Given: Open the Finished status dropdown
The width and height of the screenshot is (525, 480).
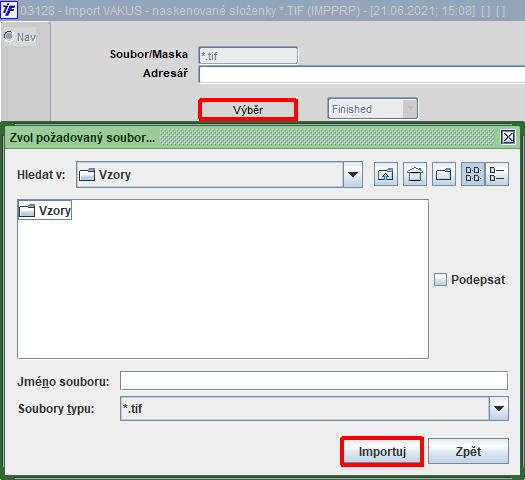Looking at the screenshot, I should (373, 109).
